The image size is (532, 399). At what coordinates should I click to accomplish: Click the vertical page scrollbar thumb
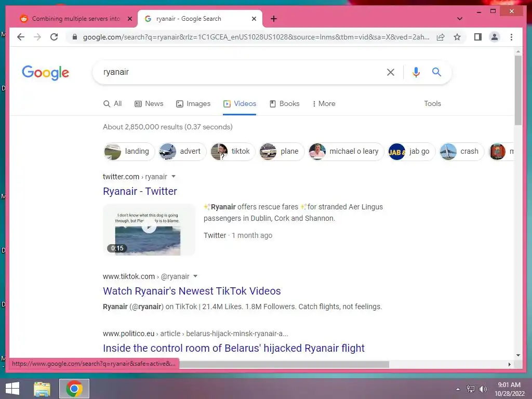(x=518, y=90)
